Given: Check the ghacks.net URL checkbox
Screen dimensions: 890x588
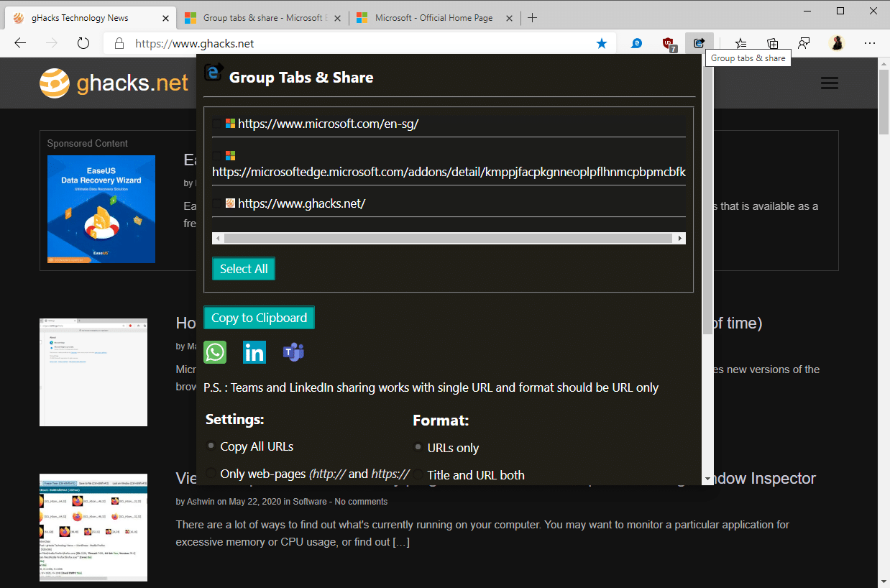Looking at the screenshot, I should click(217, 203).
